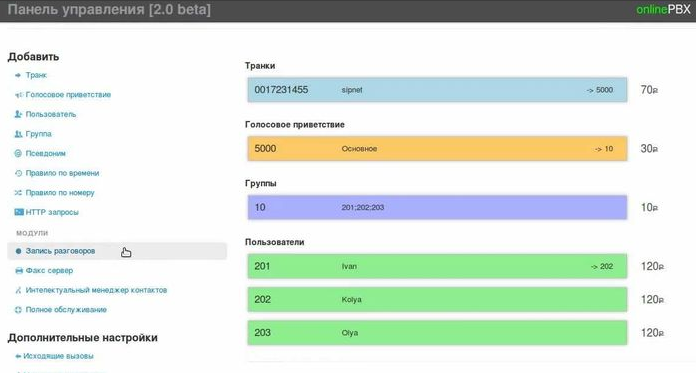
Task: Click the user icon beside Пользователь
Action: click(x=18, y=115)
